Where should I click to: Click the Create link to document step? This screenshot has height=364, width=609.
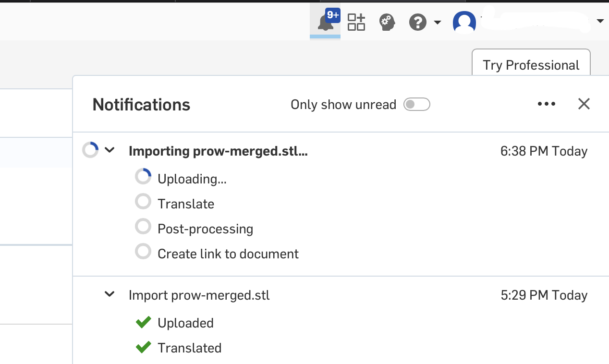click(x=228, y=254)
